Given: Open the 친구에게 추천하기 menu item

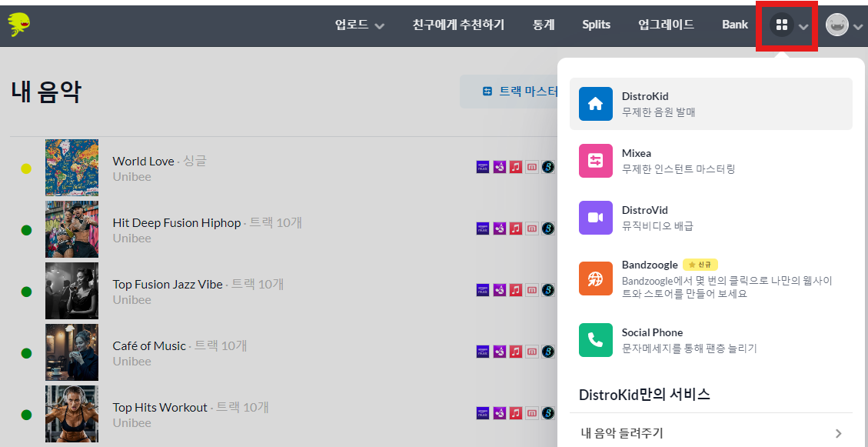Looking at the screenshot, I should pyautogui.click(x=458, y=25).
